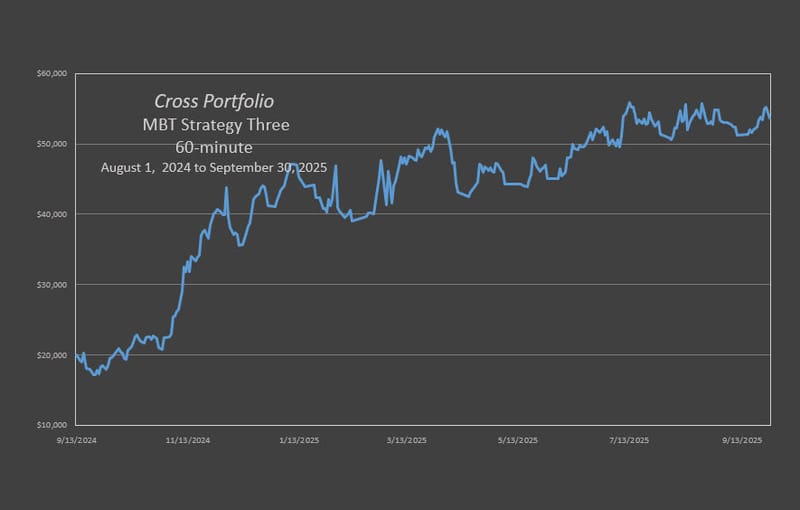Select the 3/13/2025 x-axis date label

click(x=407, y=440)
